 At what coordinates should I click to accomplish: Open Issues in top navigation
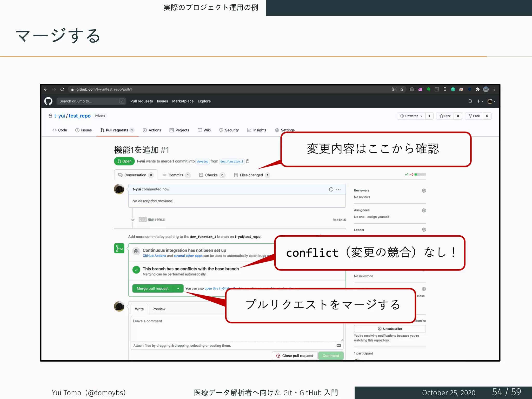(x=162, y=101)
